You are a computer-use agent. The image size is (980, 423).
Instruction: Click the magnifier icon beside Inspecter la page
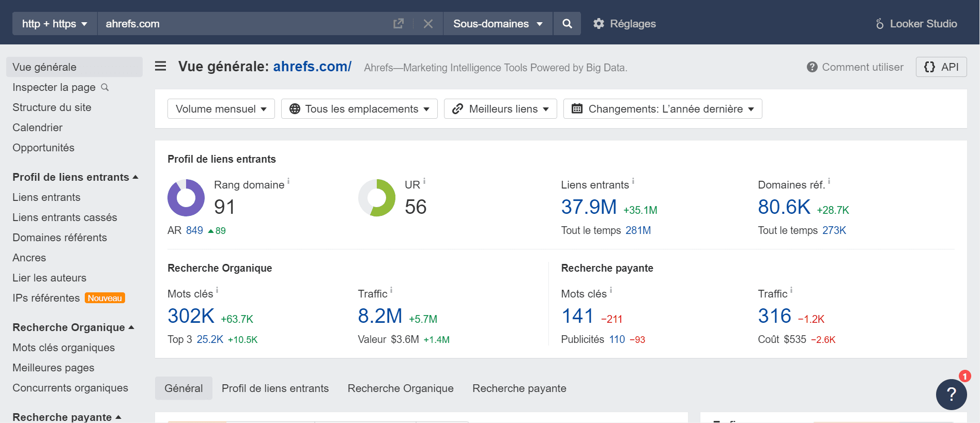[x=105, y=87]
